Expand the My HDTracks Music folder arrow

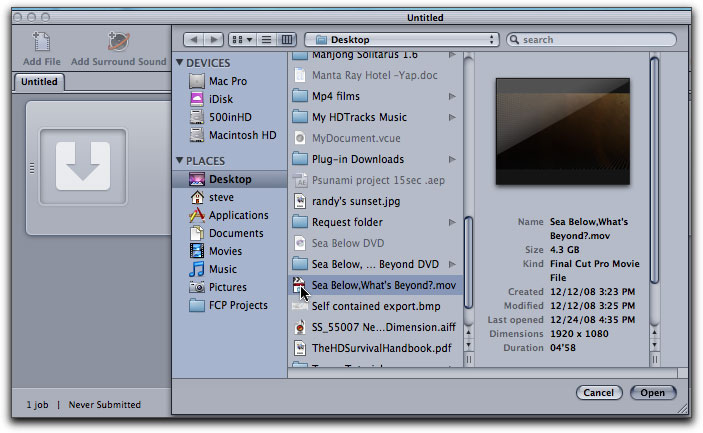point(452,117)
